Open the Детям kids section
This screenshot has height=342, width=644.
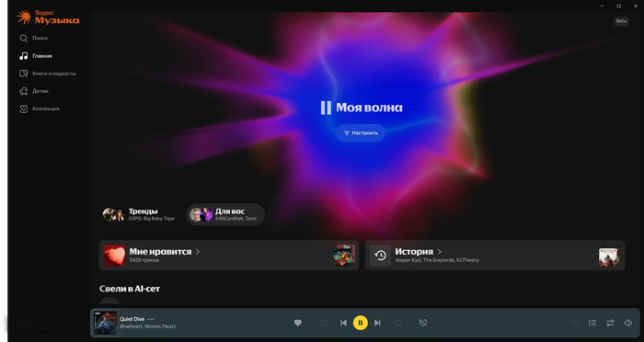coord(34,91)
